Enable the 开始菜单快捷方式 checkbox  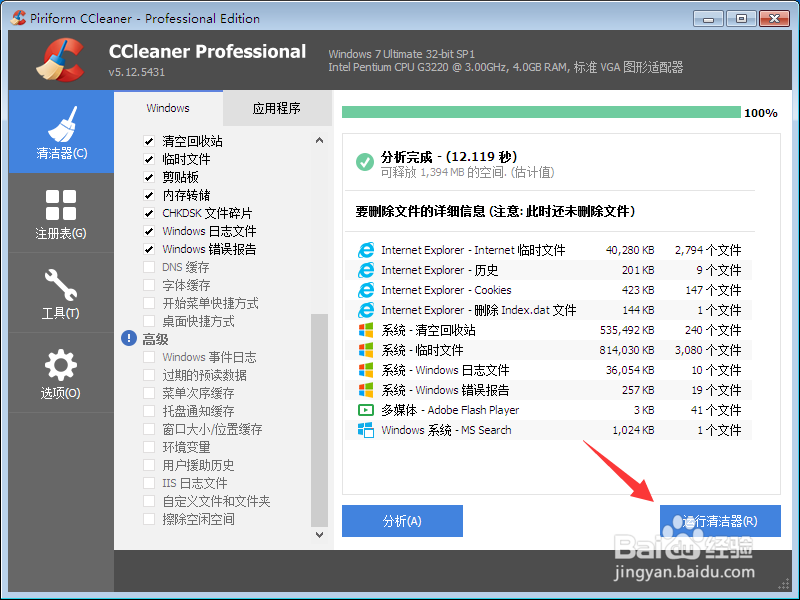click(x=149, y=303)
